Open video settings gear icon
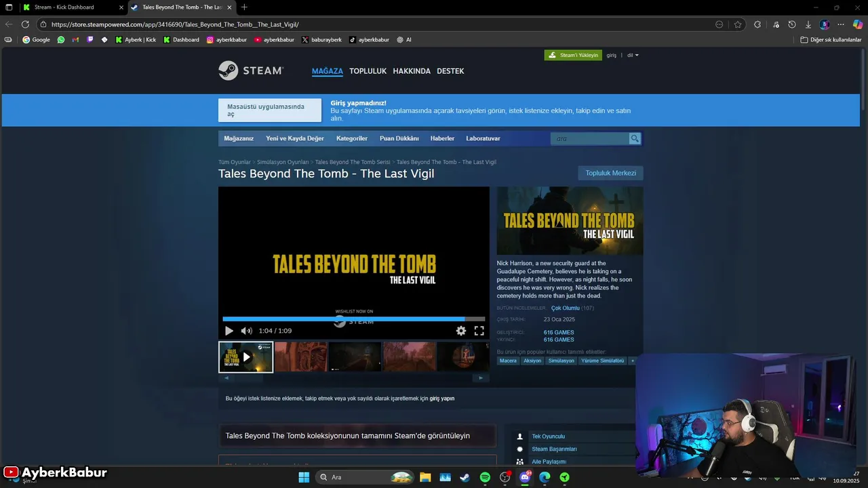Image resolution: width=868 pixels, height=488 pixels. coord(461,331)
